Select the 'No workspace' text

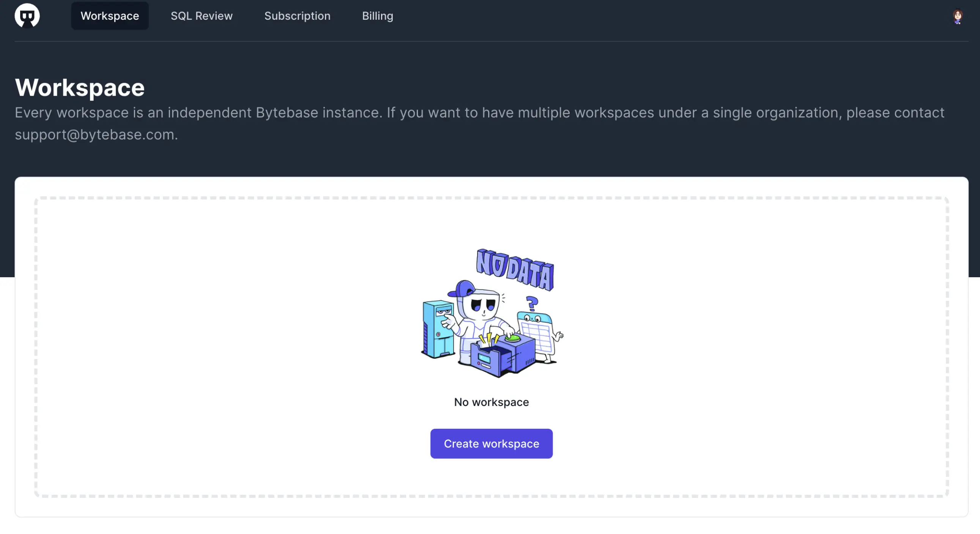click(491, 402)
